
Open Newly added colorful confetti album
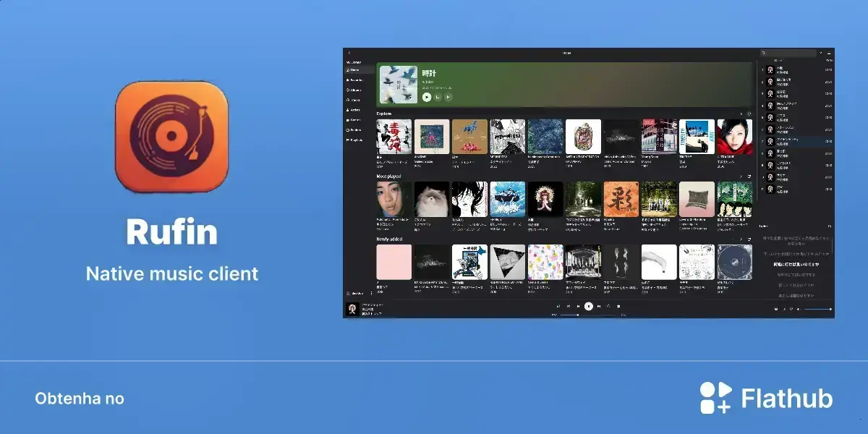click(545, 262)
